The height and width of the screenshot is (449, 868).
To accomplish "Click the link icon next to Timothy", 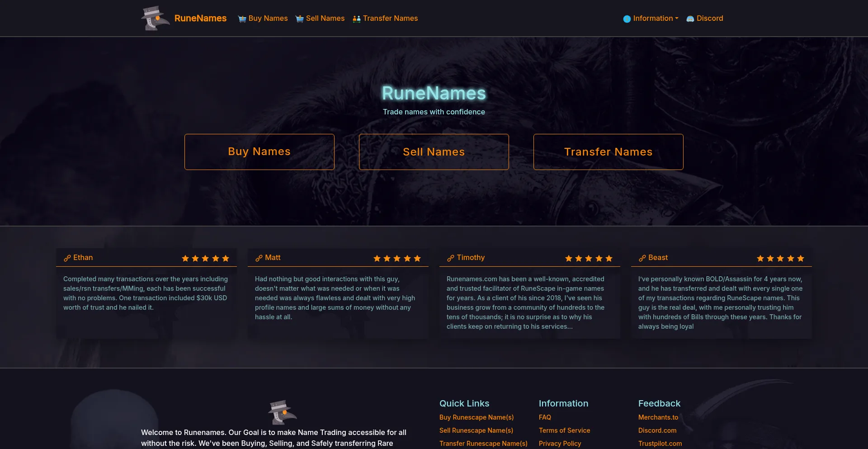I will pyautogui.click(x=451, y=258).
